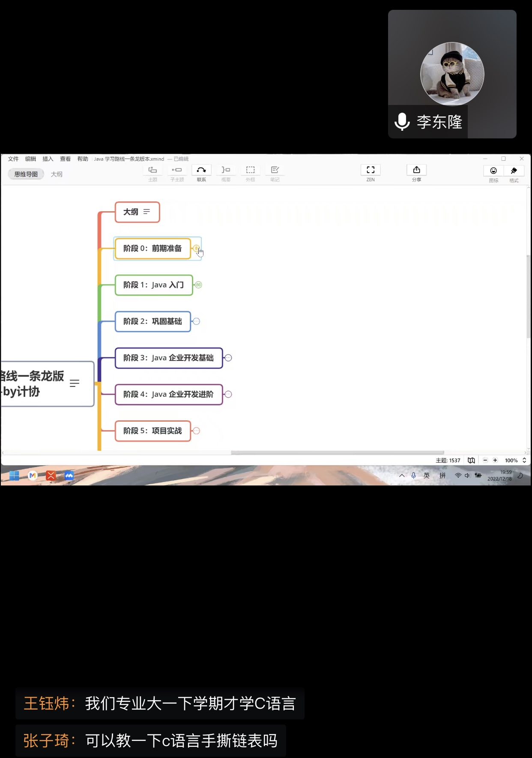Switch to 思维导图 (Mind Map) view

coord(26,174)
